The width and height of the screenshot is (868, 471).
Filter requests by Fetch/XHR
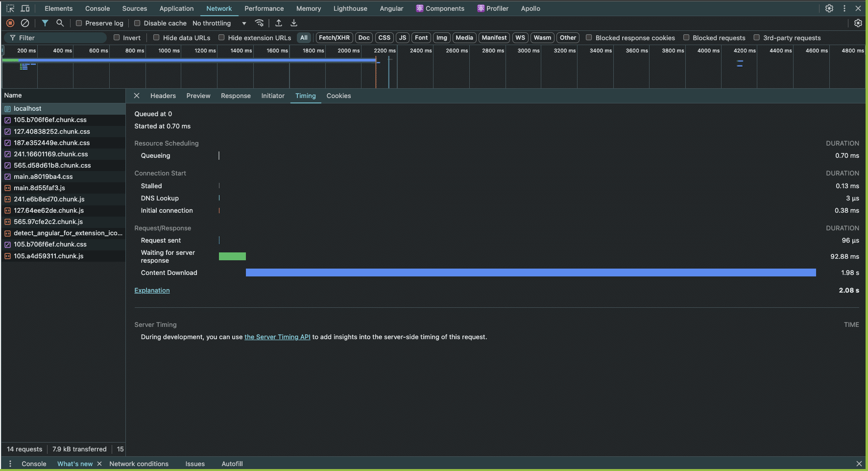(334, 38)
